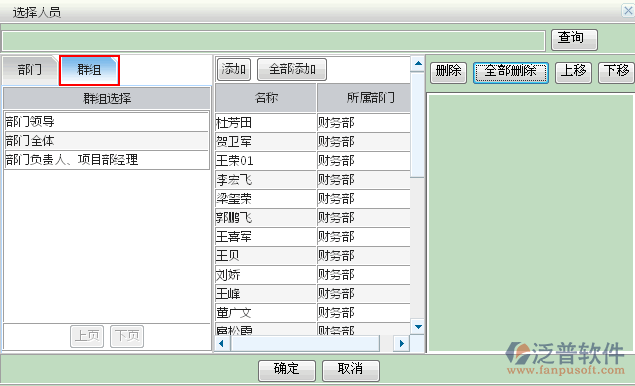This screenshot has height=386, width=635.
Task: Click the horizontal scroll right arrow
Action: pyautogui.click(x=401, y=344)
